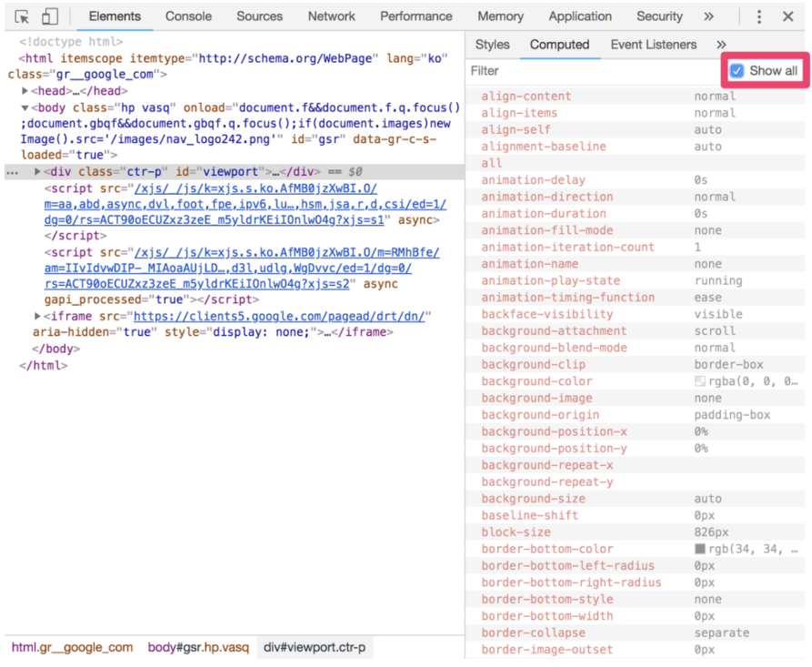Select the closing </body> tag line

click(x=56, y=349)
